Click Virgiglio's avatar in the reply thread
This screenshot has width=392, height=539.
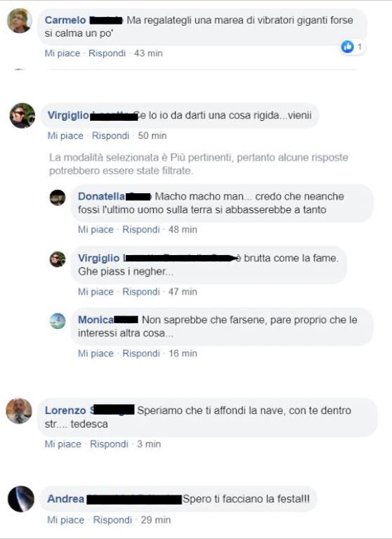58,259
